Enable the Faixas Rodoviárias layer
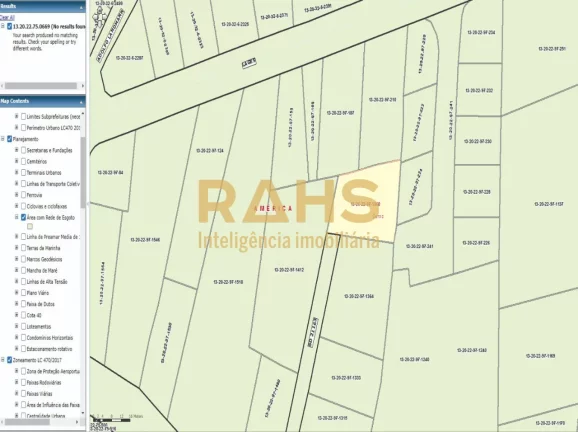Screen dimensions: 578x432 pyautogui.click(x=24, y=383)
